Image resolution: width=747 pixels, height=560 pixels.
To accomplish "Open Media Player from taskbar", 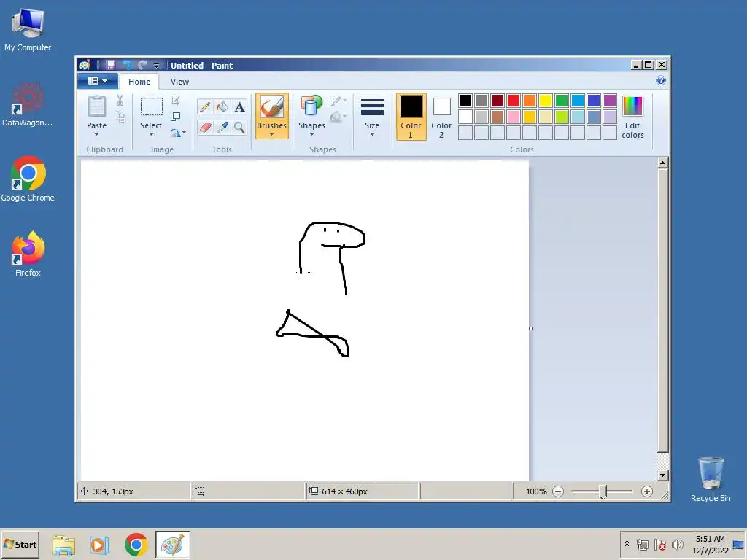I will pyautogui.click(x=99, y=545).
